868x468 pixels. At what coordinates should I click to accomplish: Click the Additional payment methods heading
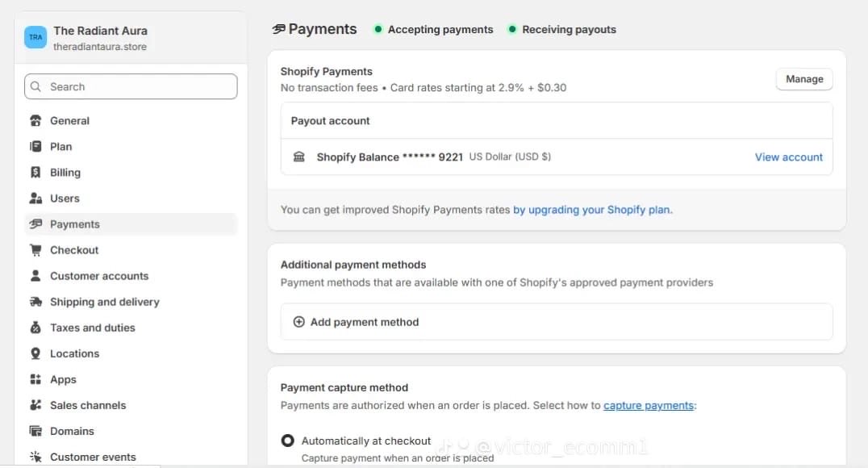click(353, 265)
